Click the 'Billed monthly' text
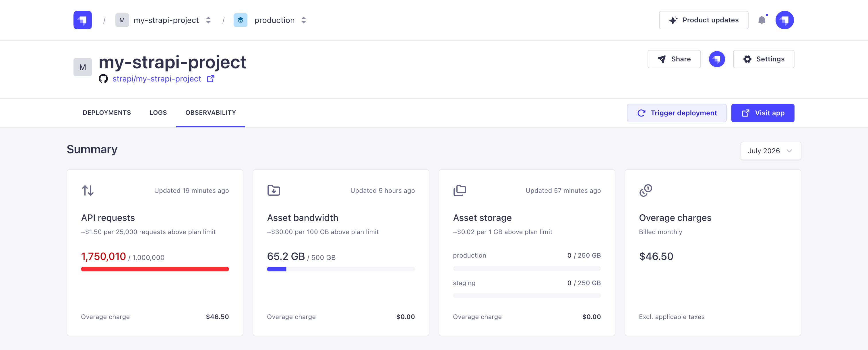Image resolution: width=868 pixels, height=350 pixels. coord(660,232)
